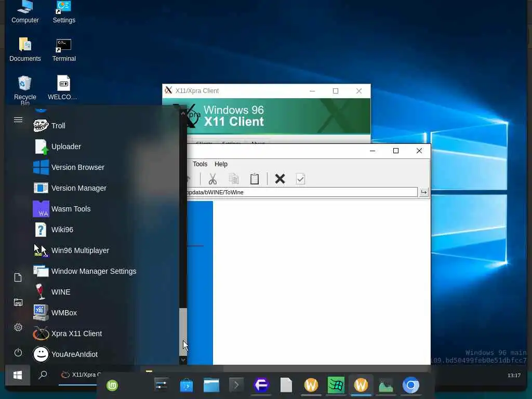The width and height of the screenshot is (532, 399).
Task: Open terminal chevron icon in dock
Action: [x=236, y=385]
